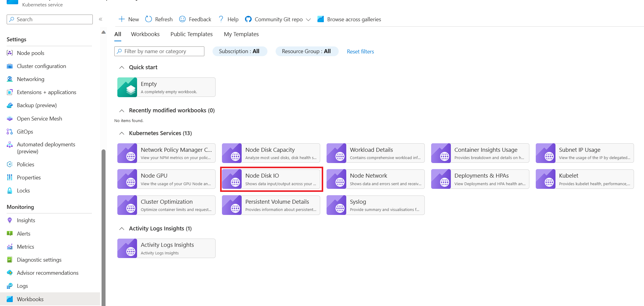Open the Resource Group filter pill
The height and width of the screenshot is (306, 644).
pos(307,51)
